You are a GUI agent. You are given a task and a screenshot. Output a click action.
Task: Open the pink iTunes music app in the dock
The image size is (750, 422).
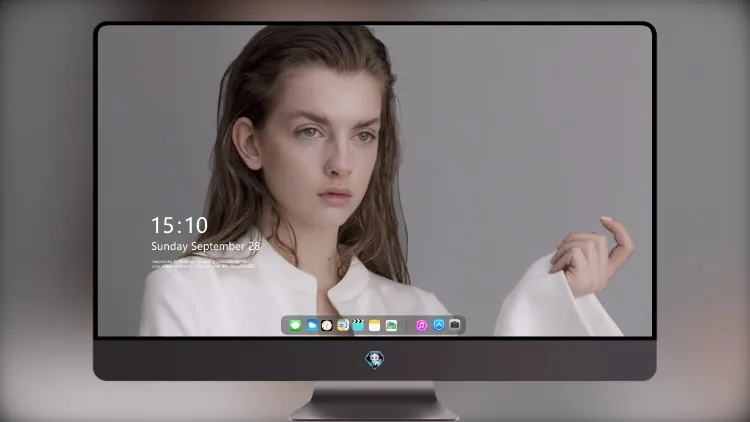click(x=421, y=325)
